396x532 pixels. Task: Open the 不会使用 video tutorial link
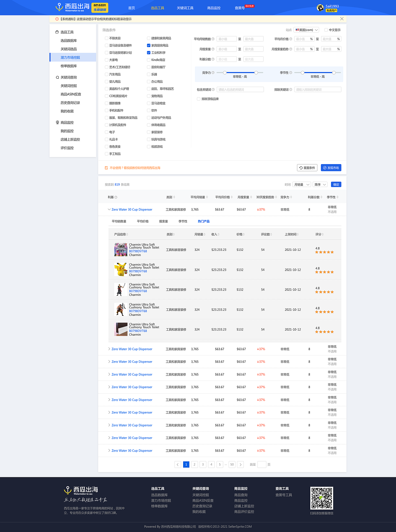coord(135,168)
